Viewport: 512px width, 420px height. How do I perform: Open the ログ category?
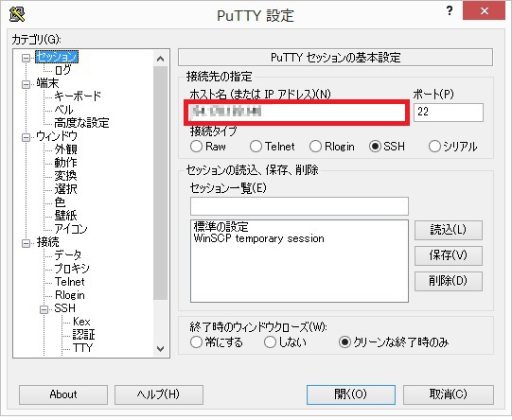(x=62, y=69)
